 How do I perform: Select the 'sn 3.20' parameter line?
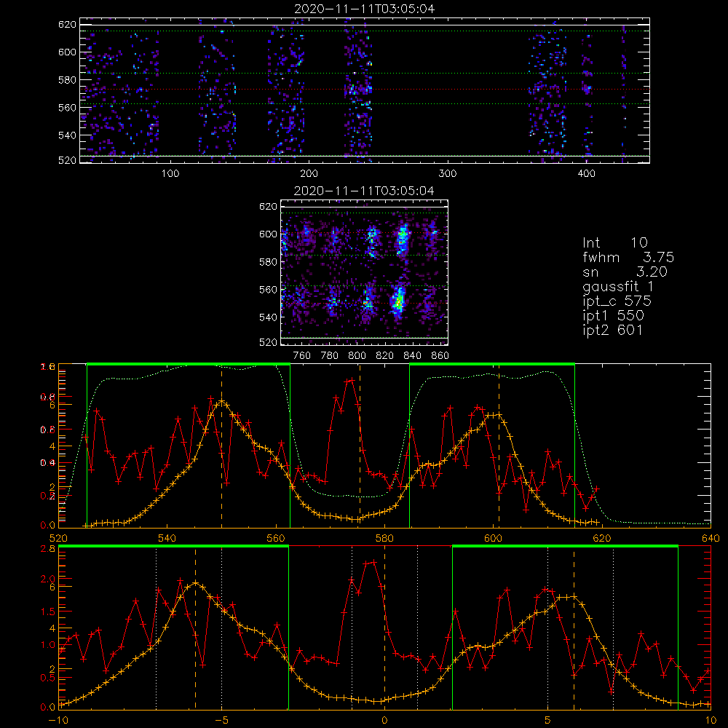click(625, 272)
